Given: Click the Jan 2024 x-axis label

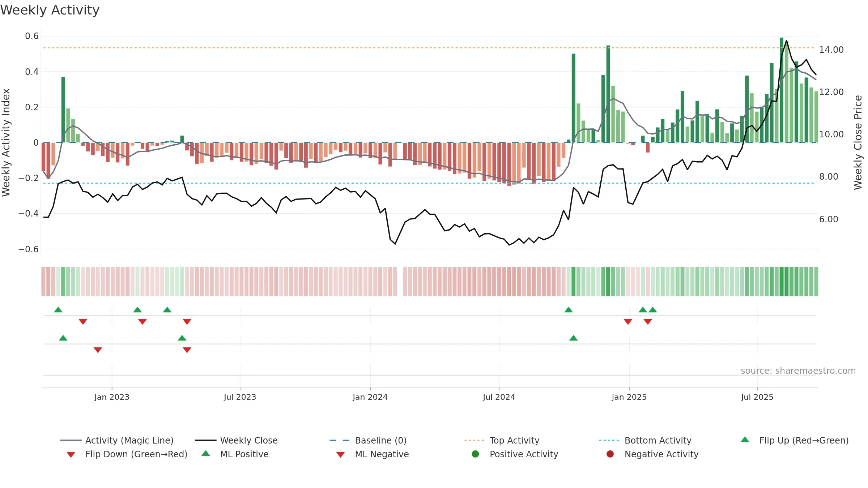Looking at the screenshot, I should click(x=370, y=397).
